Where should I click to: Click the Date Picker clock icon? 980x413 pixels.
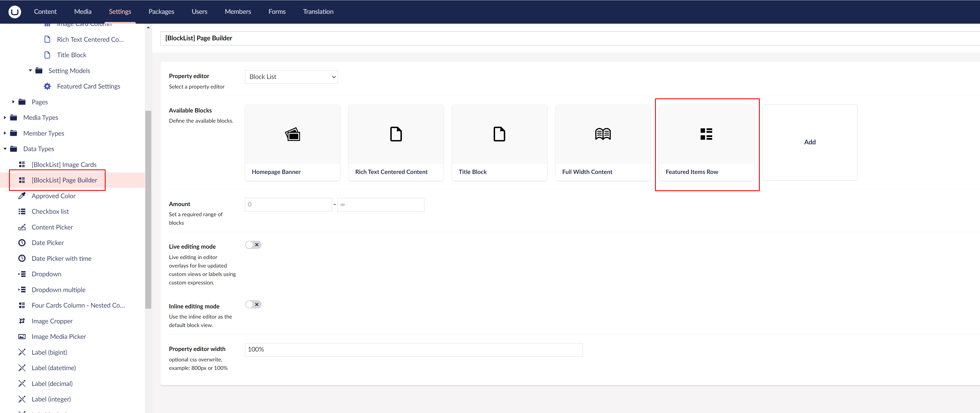point(22,242)
